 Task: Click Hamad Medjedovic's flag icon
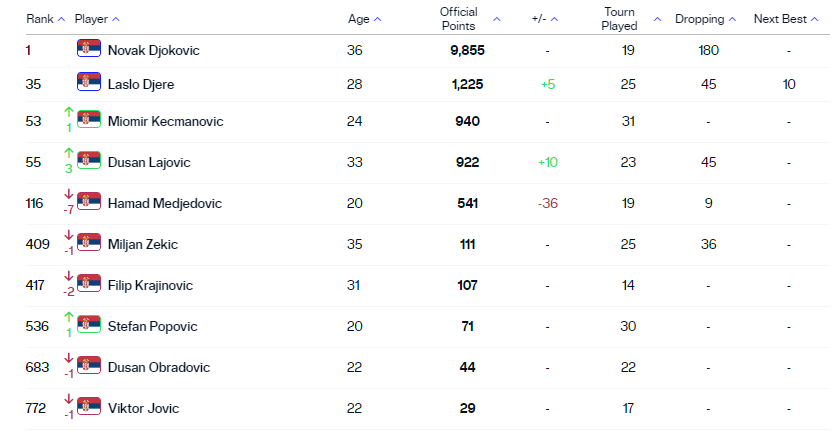point(89,202)
